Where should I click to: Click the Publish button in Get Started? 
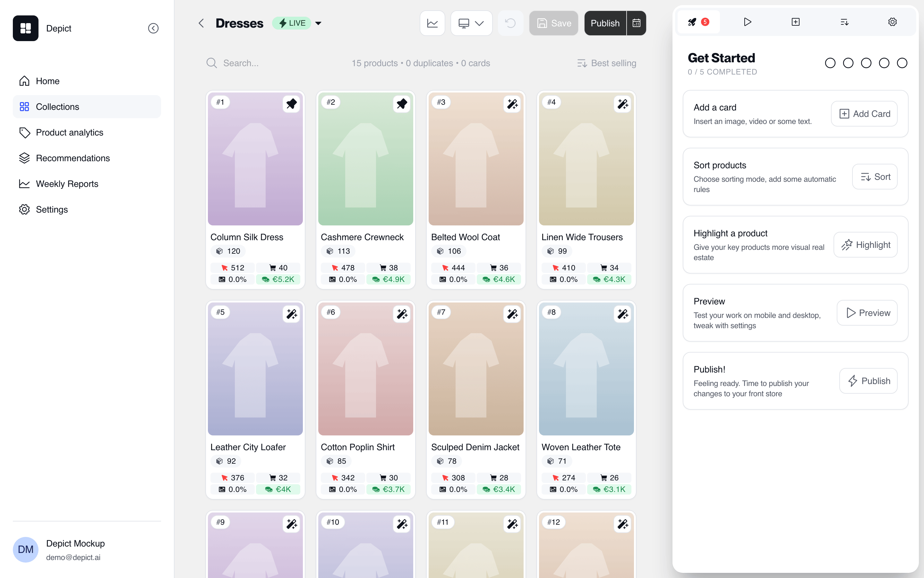click(x=868, y=381)
